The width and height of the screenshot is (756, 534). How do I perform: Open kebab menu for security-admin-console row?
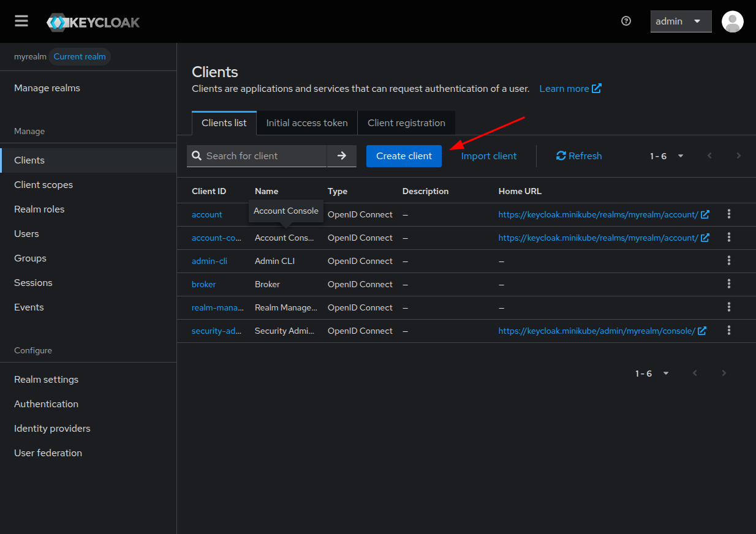(729, 330)
